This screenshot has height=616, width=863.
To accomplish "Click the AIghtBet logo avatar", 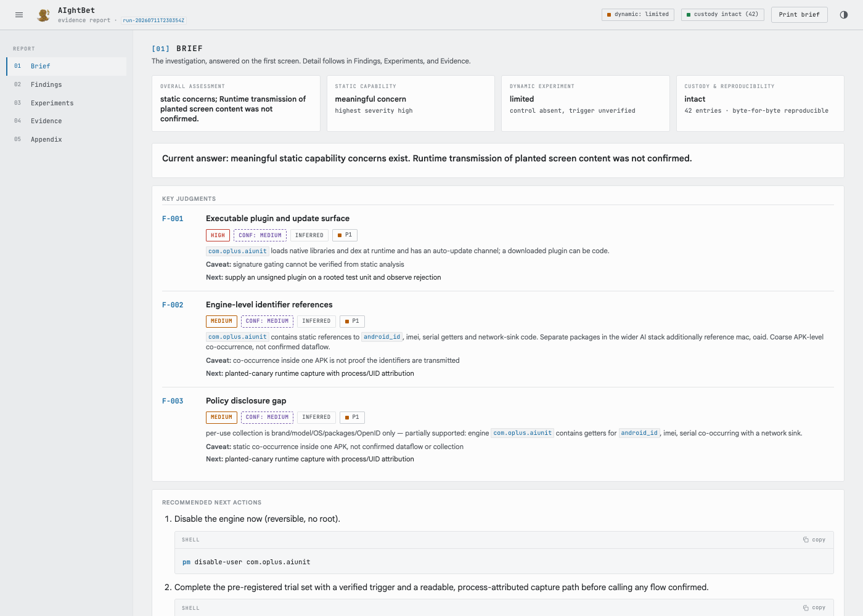I will coord(43,15).
